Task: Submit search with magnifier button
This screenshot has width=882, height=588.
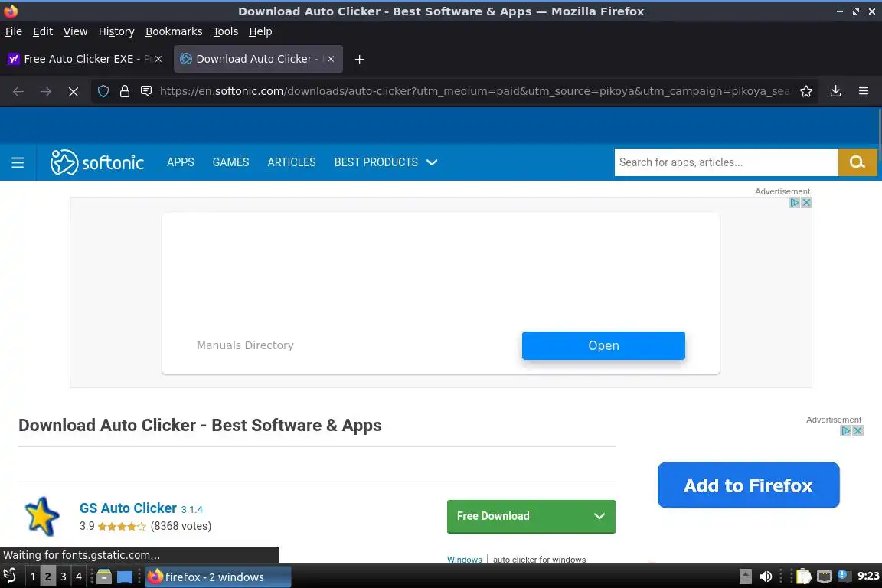Action: (x=857, y=162)
